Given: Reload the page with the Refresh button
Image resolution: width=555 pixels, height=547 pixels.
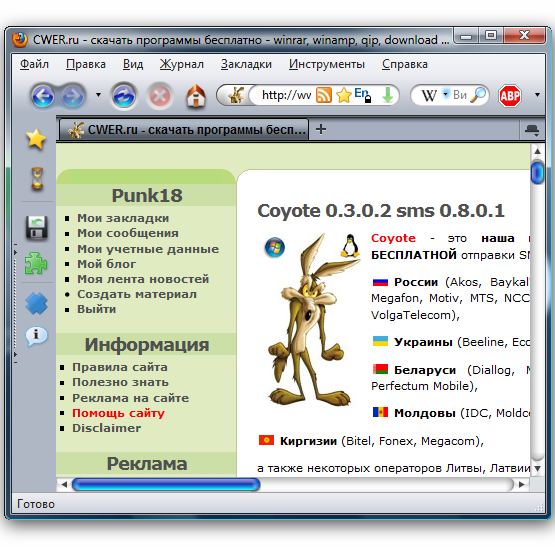Looking at the screenshot, I should [x=124, y=96].
